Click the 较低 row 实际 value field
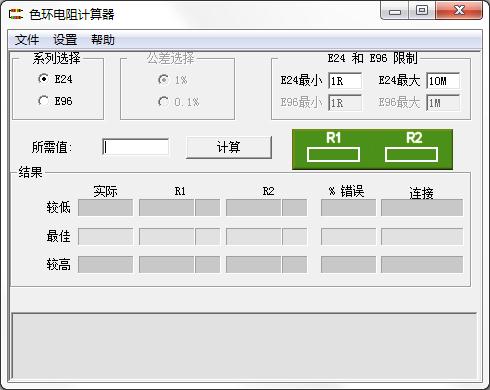 tap(105, 208)
